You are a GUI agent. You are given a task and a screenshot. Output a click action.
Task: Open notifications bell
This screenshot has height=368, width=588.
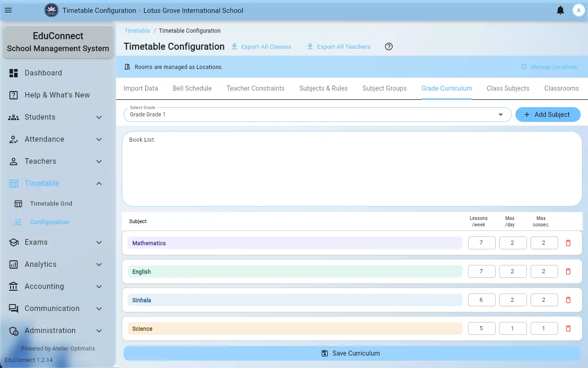[x=560, y=10]
